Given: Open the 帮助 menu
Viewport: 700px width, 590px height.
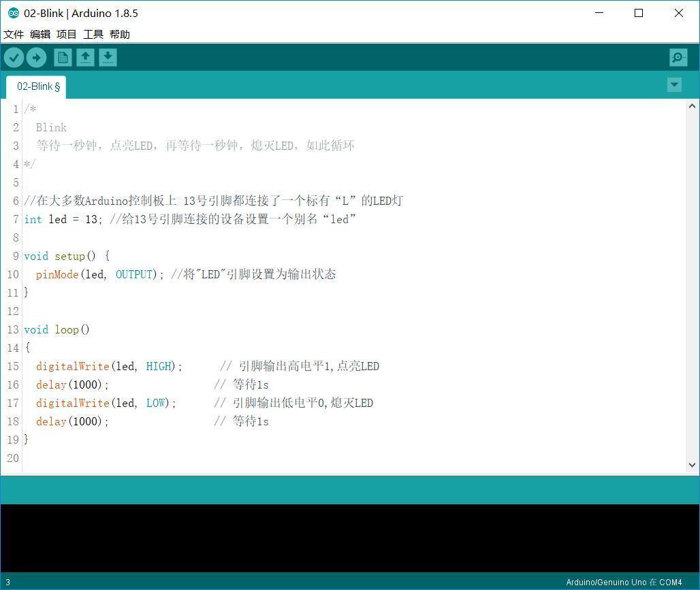Looking at the screenshot, I should coord(119,34).
